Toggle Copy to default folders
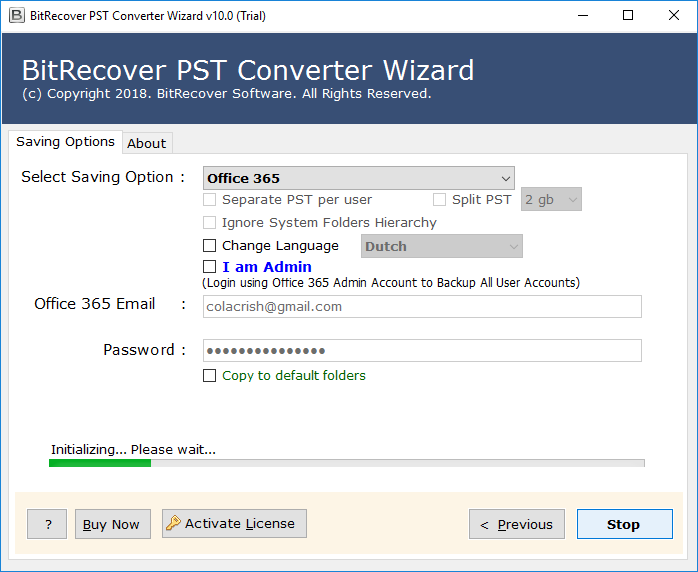Screen dimensions: 698x572 click(x=210, y=375)
